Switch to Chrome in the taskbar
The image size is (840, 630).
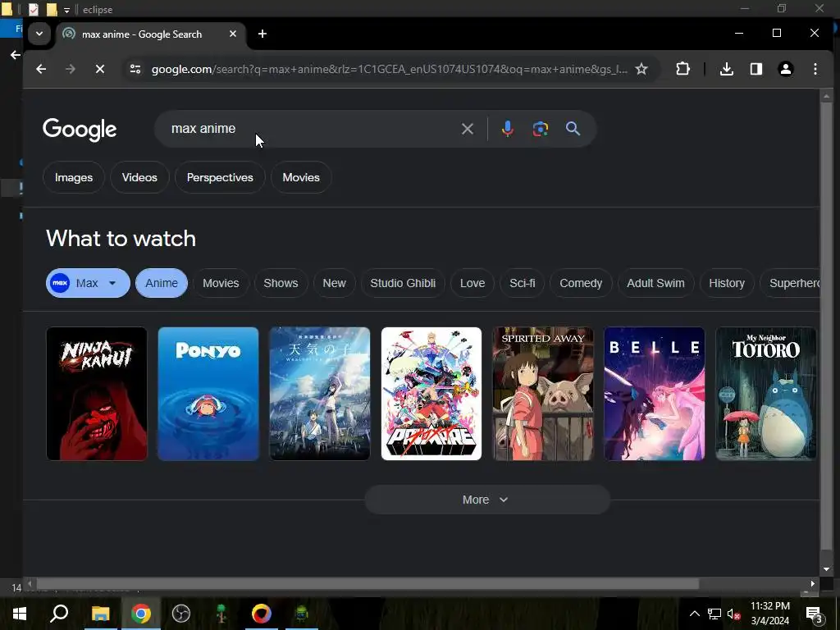tap(141, 614)
